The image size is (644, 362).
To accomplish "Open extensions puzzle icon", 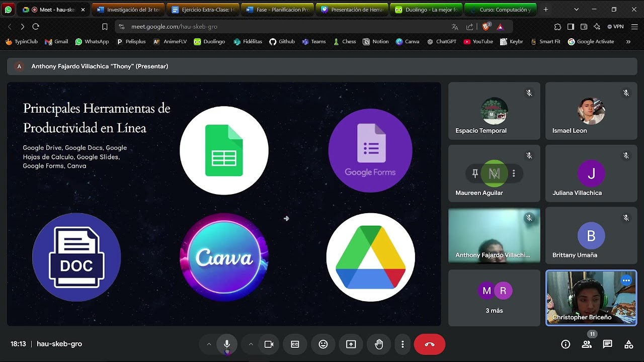I will [x=557, y=27].
